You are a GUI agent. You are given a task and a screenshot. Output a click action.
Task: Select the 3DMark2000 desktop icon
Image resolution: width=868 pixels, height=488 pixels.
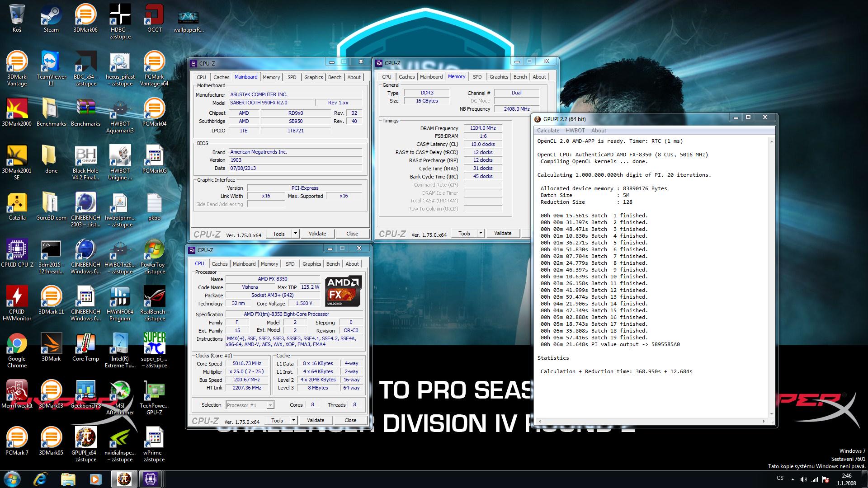pos(17,113)
